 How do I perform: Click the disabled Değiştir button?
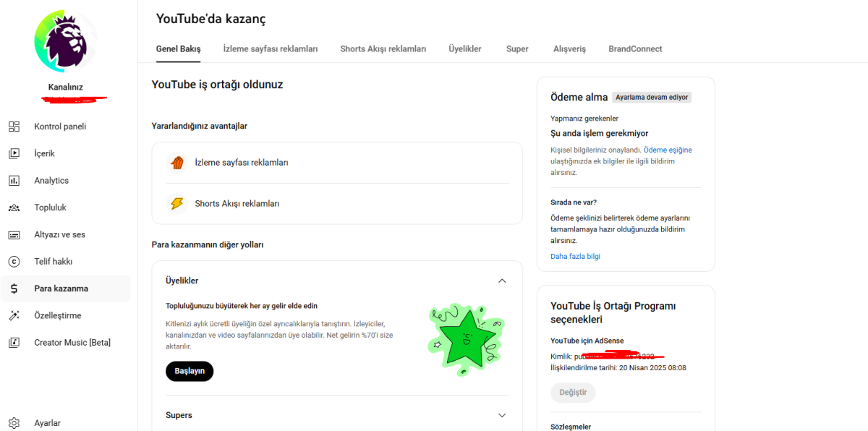(x=573, y=393)
